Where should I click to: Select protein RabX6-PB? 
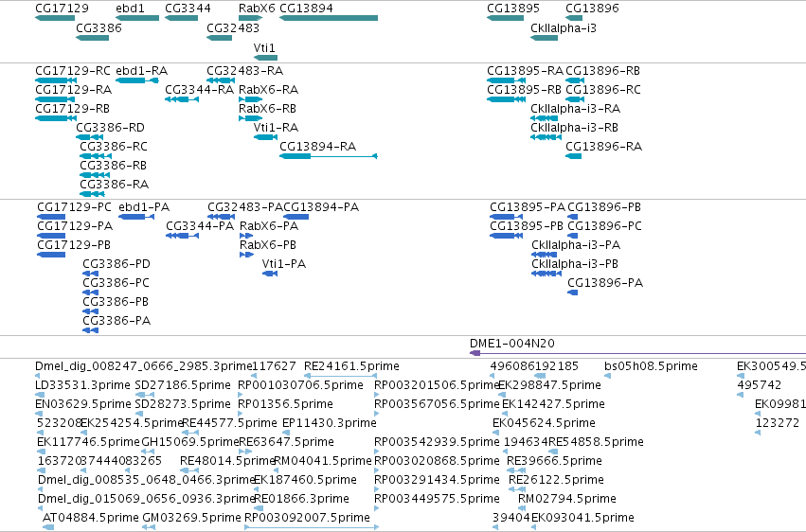click(268, 245)
